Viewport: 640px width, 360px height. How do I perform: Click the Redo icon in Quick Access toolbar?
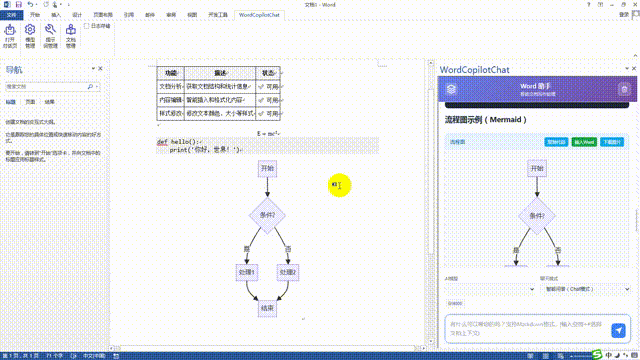point(46,4)
